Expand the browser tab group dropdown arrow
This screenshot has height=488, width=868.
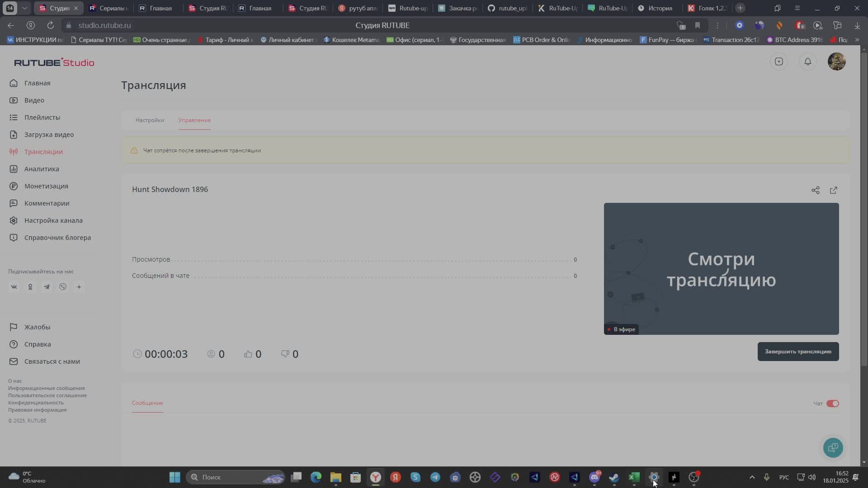coord(24,8)
